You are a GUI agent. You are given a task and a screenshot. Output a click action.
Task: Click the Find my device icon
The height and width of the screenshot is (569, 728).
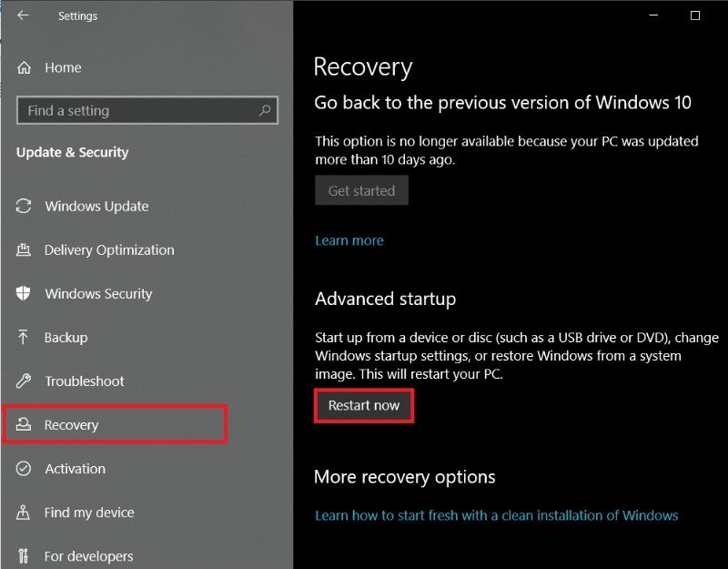pos(25,513)
